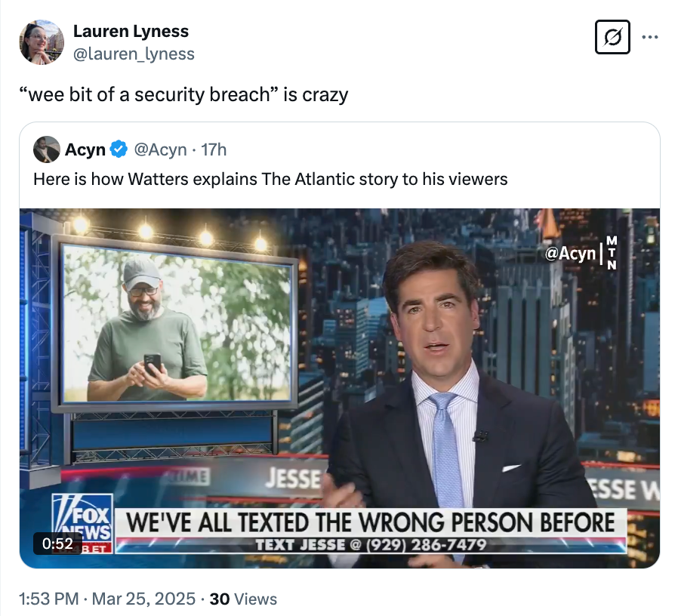The image size is (678, 616).
Task: Click the 0:52 video duration badge
Action: (57, 543)
